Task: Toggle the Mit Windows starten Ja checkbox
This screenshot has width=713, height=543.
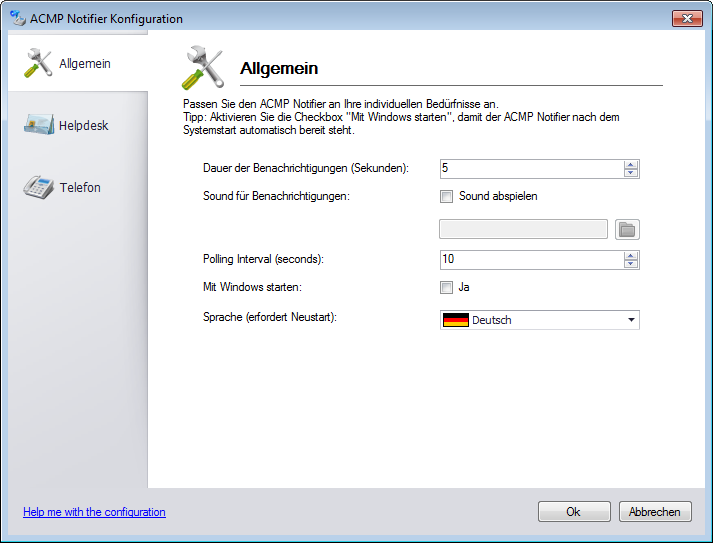Action: tap(447, 287)
